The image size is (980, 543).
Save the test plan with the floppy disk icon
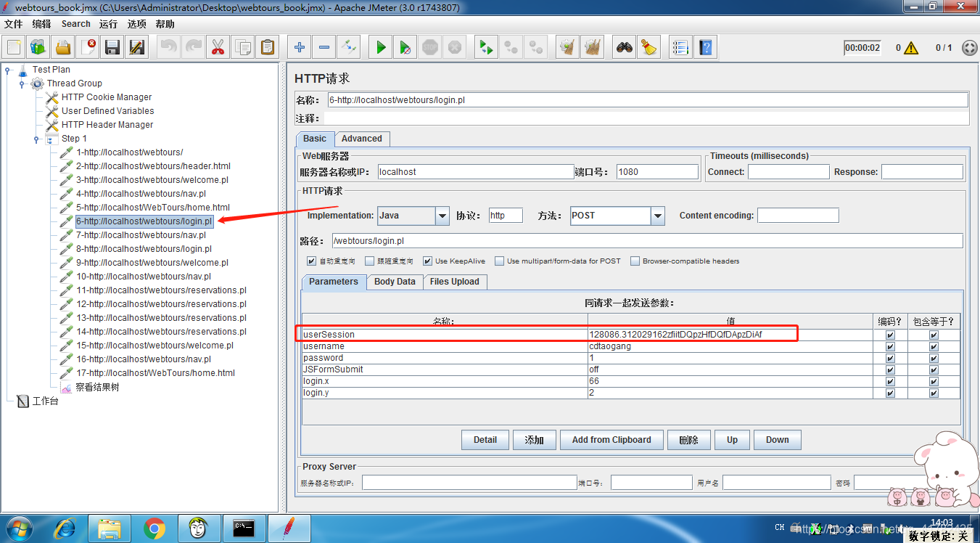[112, 48]
